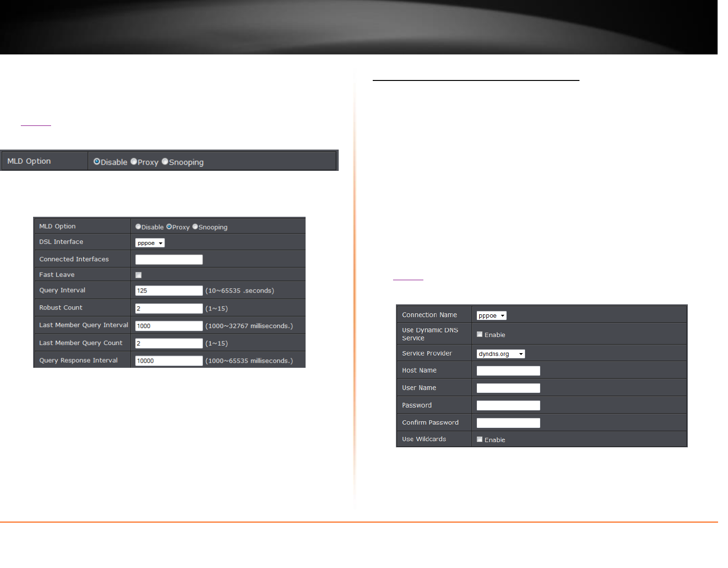Select Snooping radio in top MLD Option bar
728x568 pixels.
pyautogui.click(x=165, y=162)
